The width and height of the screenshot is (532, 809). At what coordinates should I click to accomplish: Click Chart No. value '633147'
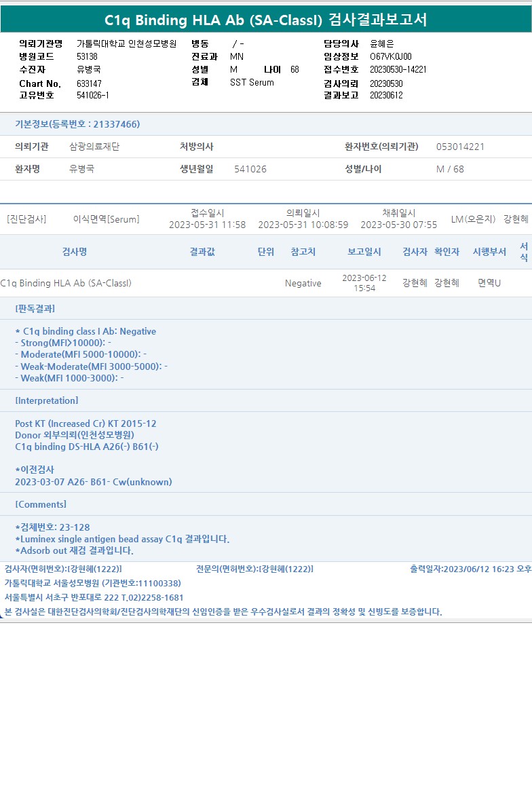coord(90,83)
